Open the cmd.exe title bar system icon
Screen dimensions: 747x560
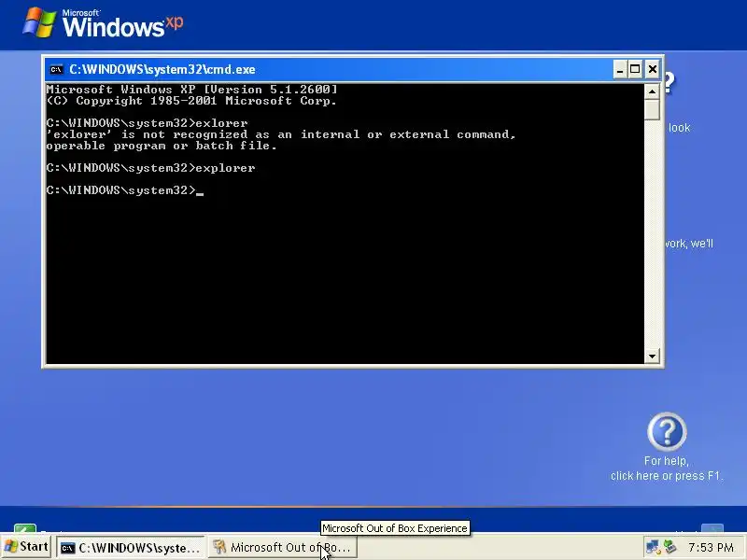56,69
